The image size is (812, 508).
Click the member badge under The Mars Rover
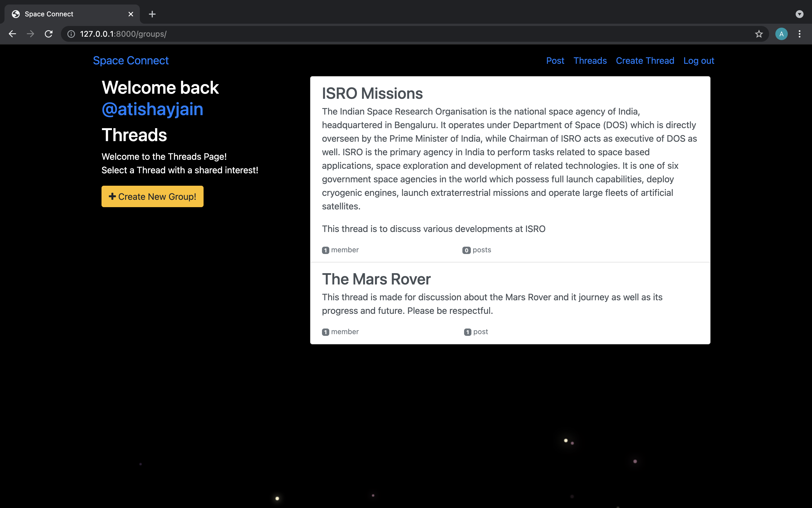[x=340, y=332]
